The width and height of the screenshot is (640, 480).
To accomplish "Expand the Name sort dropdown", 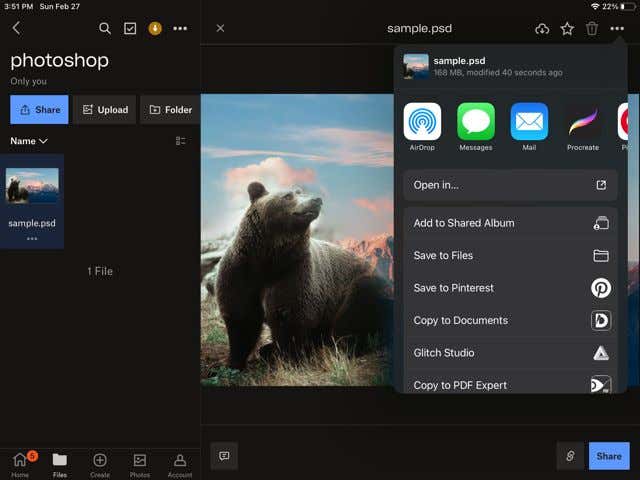I will click(x=29, y=141).
